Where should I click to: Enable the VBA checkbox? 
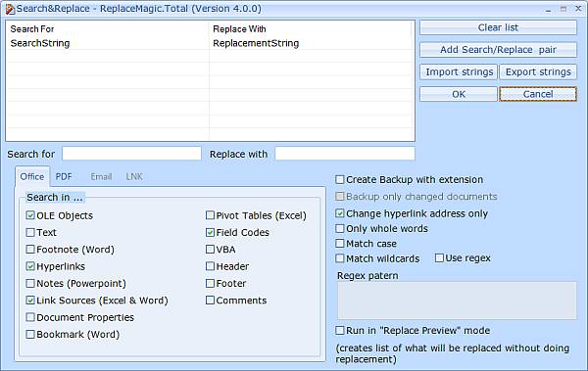point(210,250)
